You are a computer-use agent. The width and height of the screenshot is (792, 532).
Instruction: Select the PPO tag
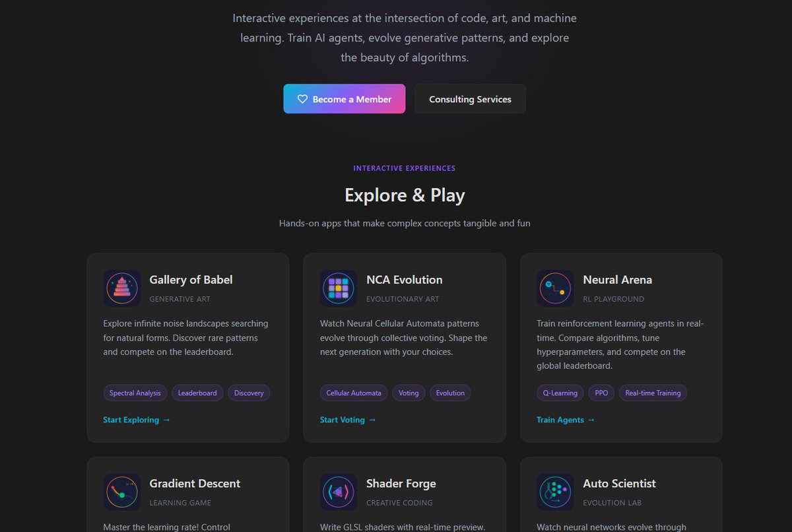[601, 393]
